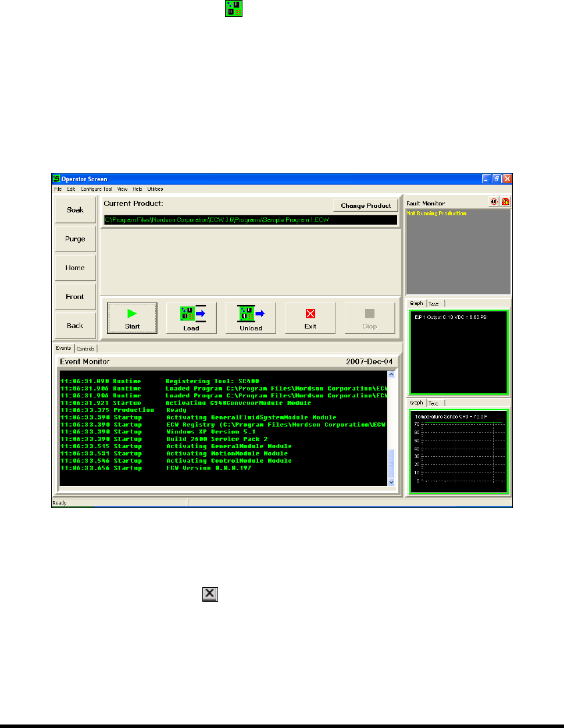Select Graph tab above E/P output panel
The image size is (564, 728).
click(416, 303)
